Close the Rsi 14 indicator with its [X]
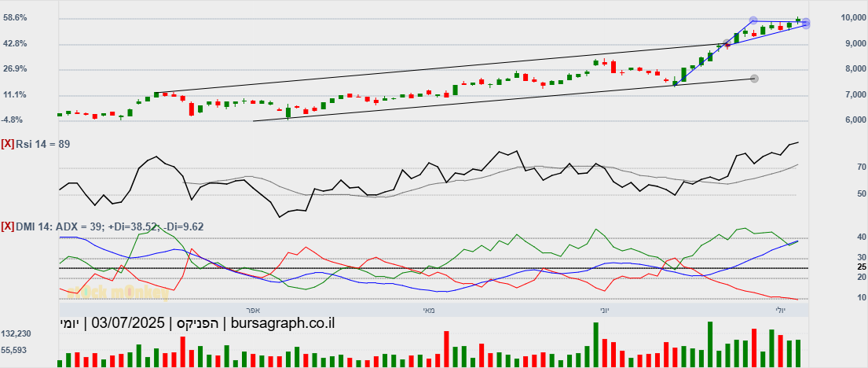The image size is (868, 368). click(x=9, y=144)
